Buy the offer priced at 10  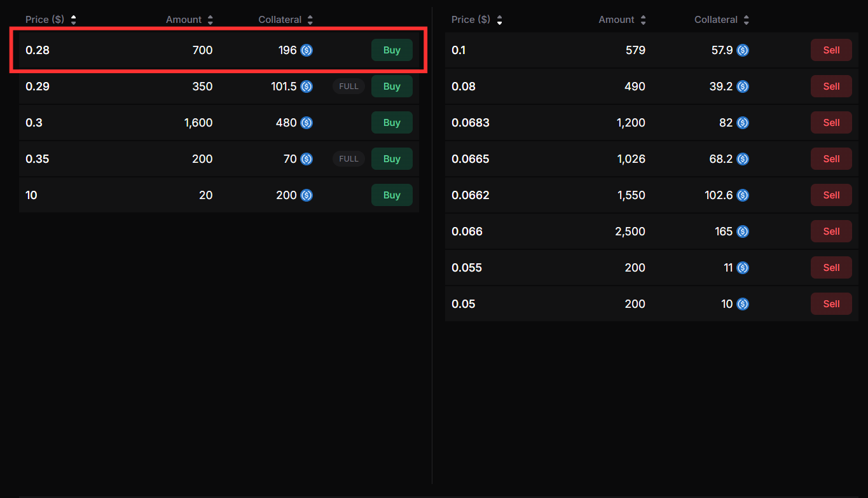(x=392, y=195)
